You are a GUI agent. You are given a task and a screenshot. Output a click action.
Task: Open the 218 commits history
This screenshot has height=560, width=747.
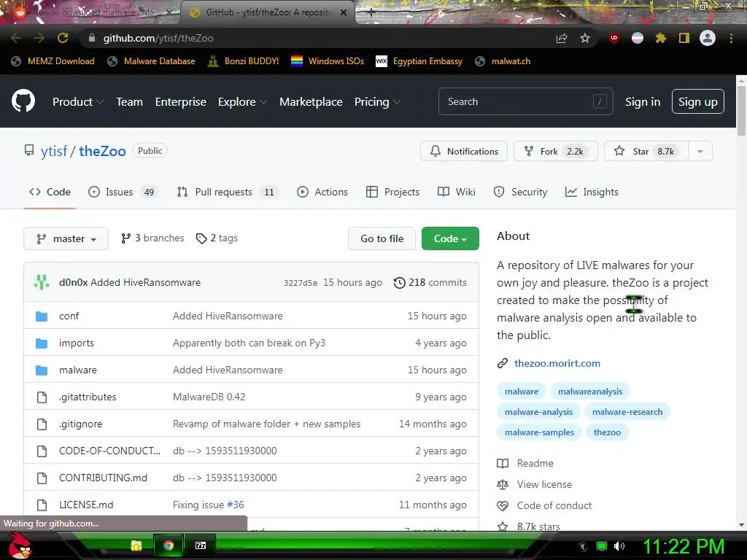pos(430,282)
